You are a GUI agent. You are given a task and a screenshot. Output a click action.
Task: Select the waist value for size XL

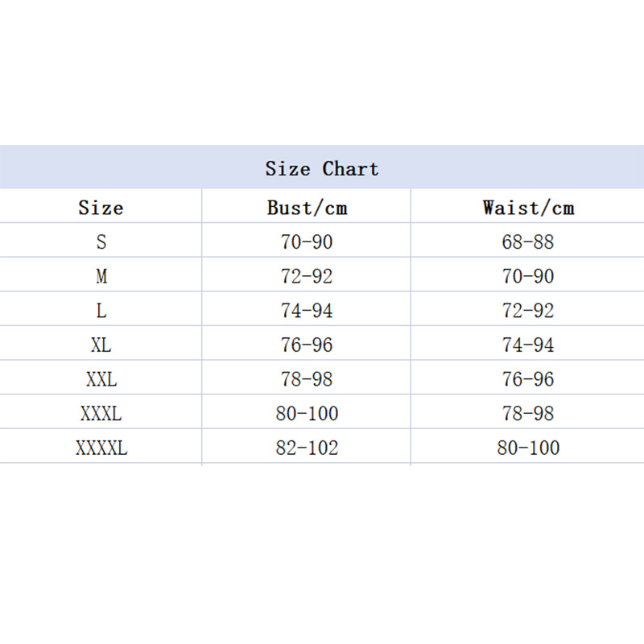coord(528,345)
